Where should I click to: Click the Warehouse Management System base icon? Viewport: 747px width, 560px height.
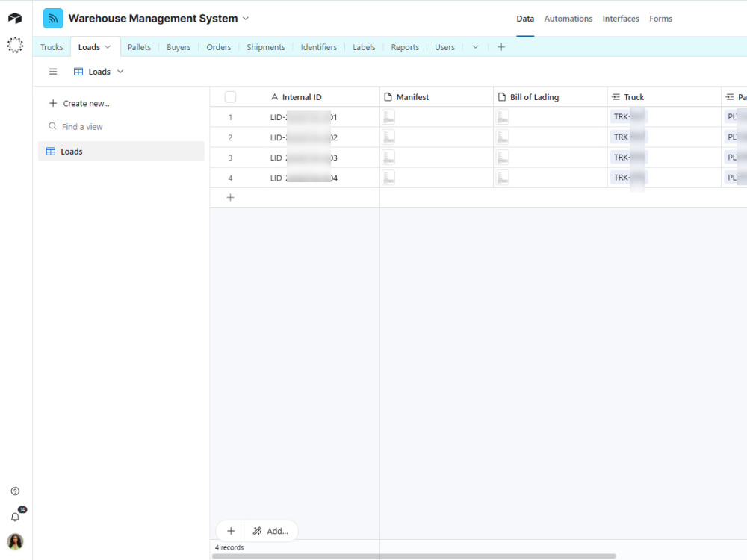(x=53, y=19)
